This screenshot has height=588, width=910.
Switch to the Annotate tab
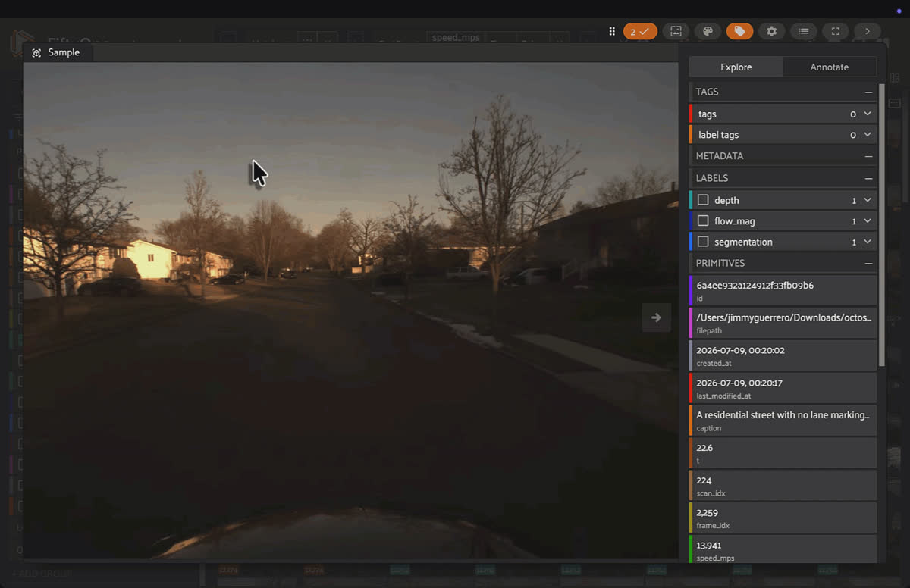(x=830, y=67)
